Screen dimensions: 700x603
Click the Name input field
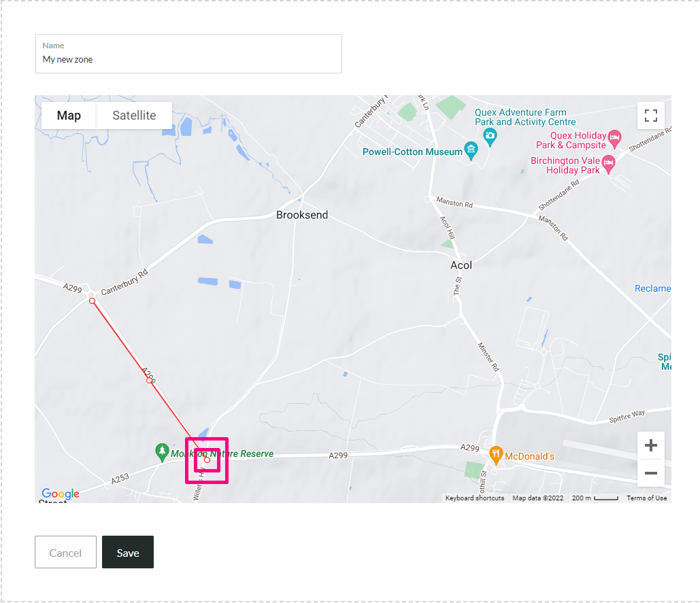point(188,54)
